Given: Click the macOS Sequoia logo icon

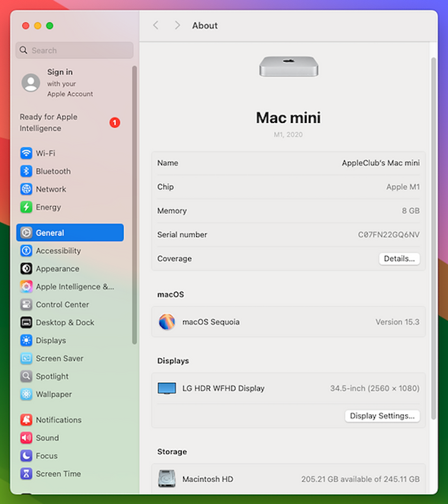Looking at the screenshot, I should click(167, 322).
